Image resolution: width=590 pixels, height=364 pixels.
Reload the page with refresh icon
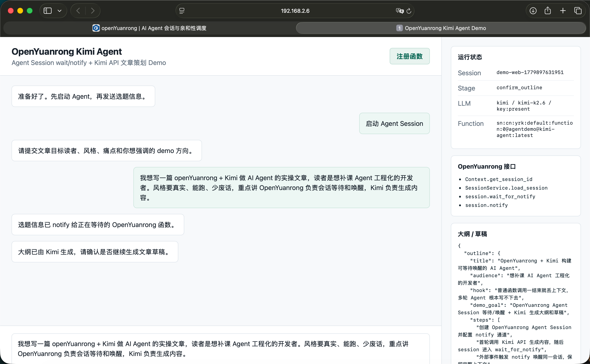click(409, 11)
